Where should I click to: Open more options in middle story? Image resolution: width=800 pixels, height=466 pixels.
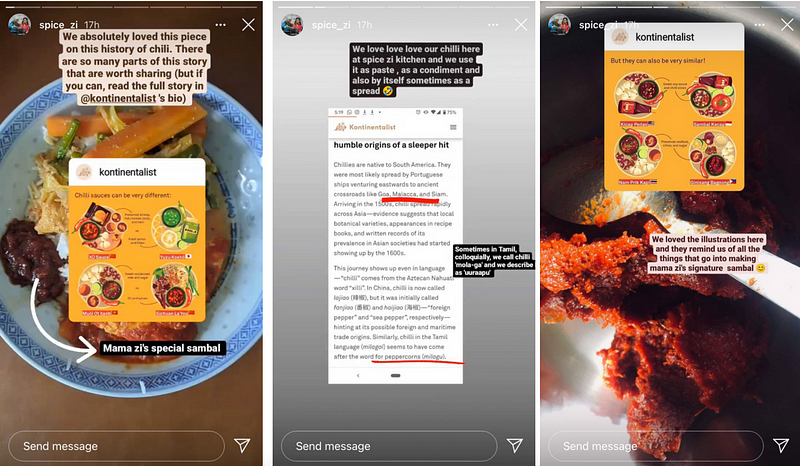(493, 25)
